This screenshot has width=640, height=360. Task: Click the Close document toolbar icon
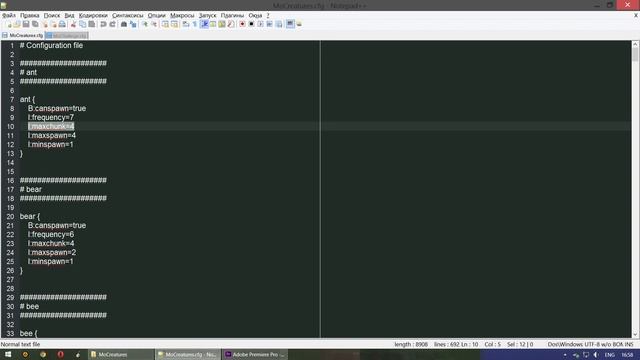45,24
